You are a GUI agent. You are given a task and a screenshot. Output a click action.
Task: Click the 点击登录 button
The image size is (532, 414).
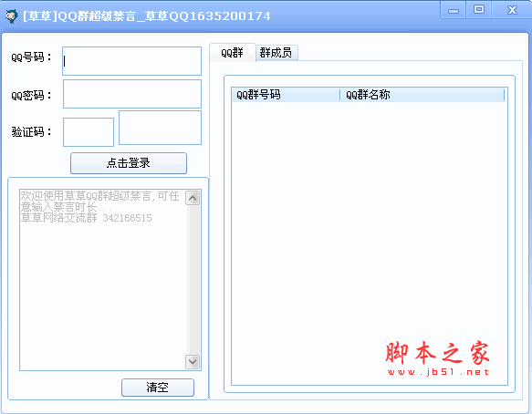[129, 163]
